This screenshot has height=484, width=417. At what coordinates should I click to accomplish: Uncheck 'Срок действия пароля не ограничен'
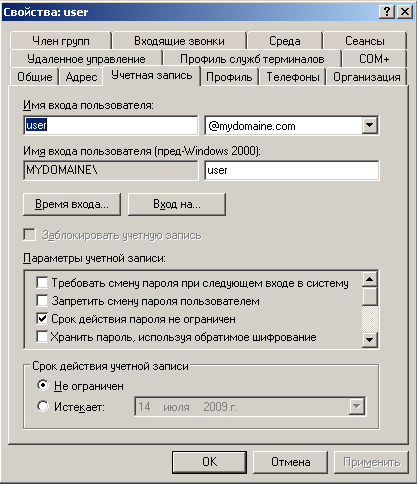[x=42, y=319]
